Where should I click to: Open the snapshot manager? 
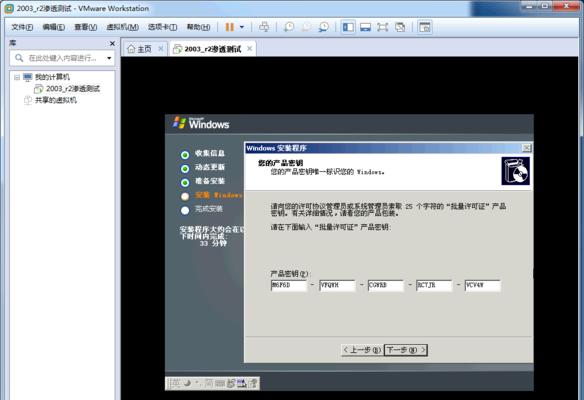pyautogui.click(x=324, y=27)
